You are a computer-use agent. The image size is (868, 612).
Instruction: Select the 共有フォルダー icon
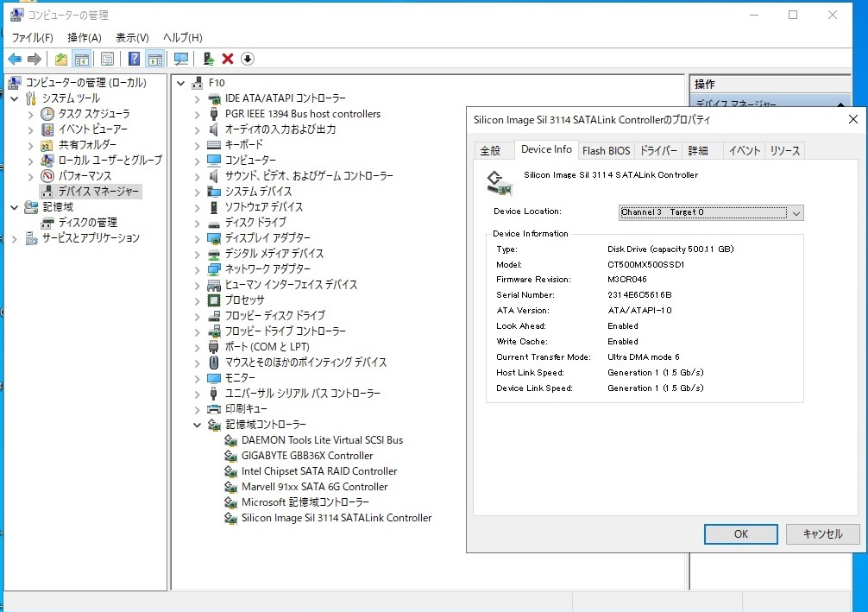pos(47,145)
